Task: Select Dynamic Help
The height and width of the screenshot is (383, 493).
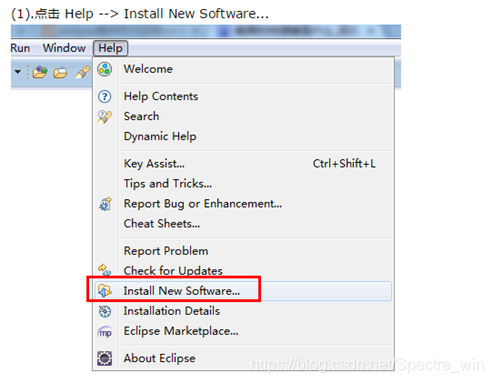Action: [x=243, y=136]
